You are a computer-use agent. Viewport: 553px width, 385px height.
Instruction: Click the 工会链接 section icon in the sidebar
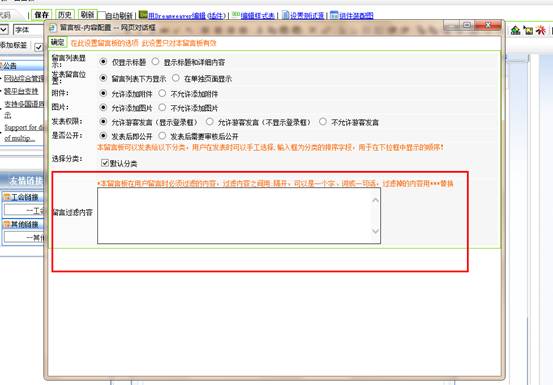tap(7, 197)
